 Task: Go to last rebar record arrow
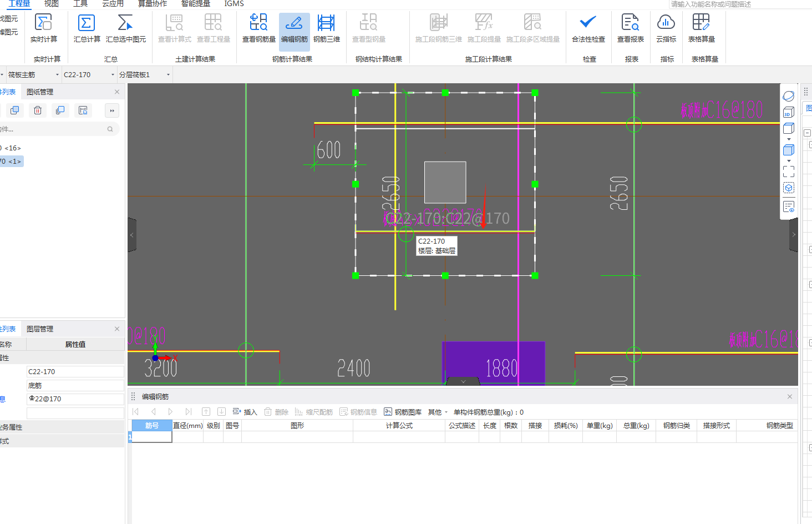[188, 412]
